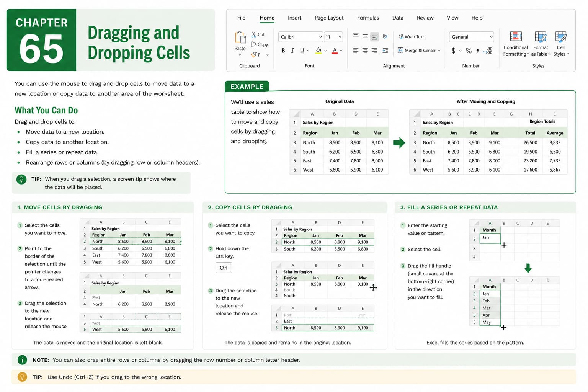Click the Paste clipboard icon
This screenshot has height=392, width=588.
coord(240,38)
